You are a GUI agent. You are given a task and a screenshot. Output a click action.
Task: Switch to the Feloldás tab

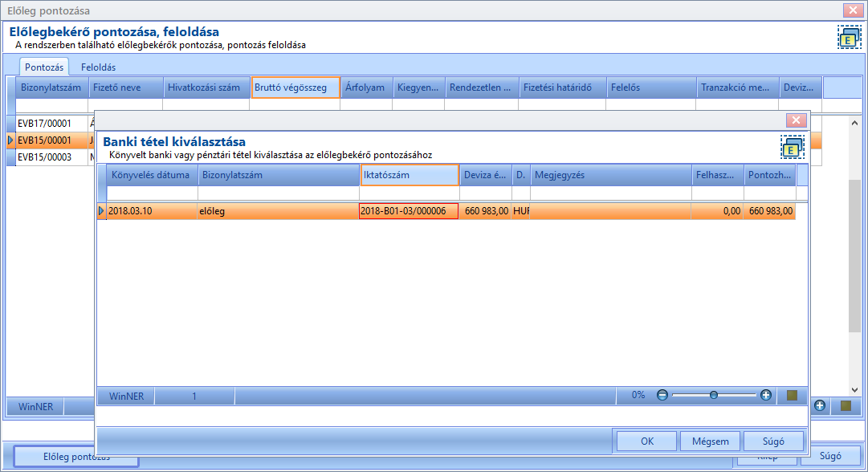point(98,67)
